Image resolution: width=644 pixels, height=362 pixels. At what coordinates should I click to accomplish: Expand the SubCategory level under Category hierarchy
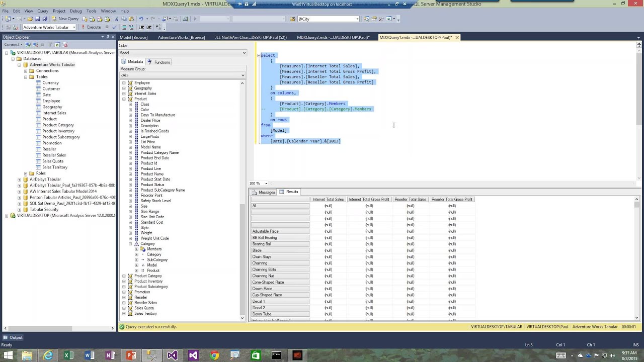click(x=136, y=260)
